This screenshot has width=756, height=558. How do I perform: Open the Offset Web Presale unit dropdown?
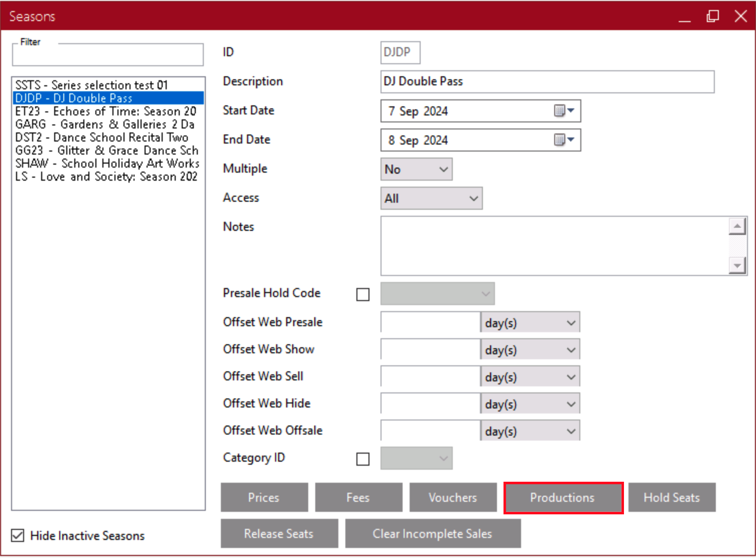(530, 323)
